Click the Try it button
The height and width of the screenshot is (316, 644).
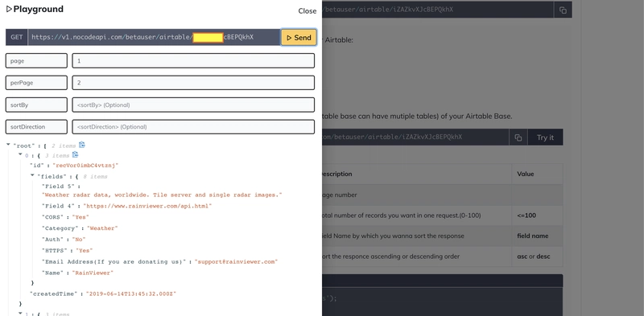tap(545, 137)
